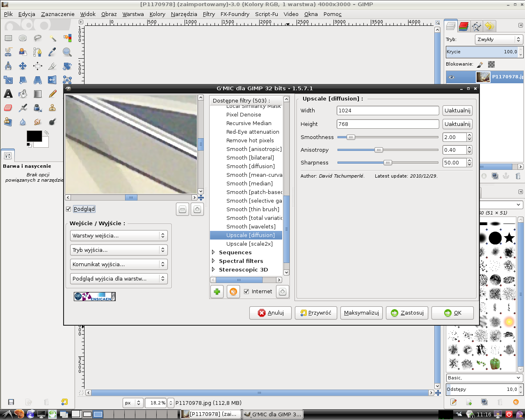Click the green plus add filter button
Screen dimensions: 525x420
point(217,292)
